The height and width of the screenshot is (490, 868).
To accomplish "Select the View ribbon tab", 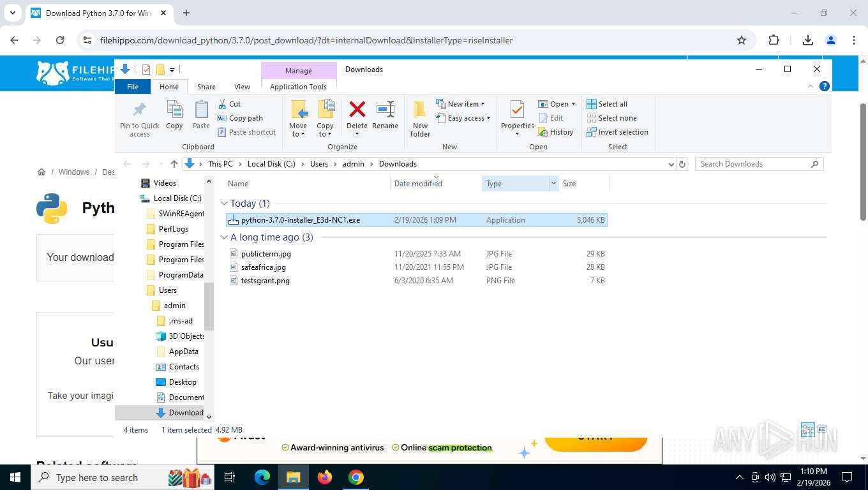I will click(x=242, y=87).
